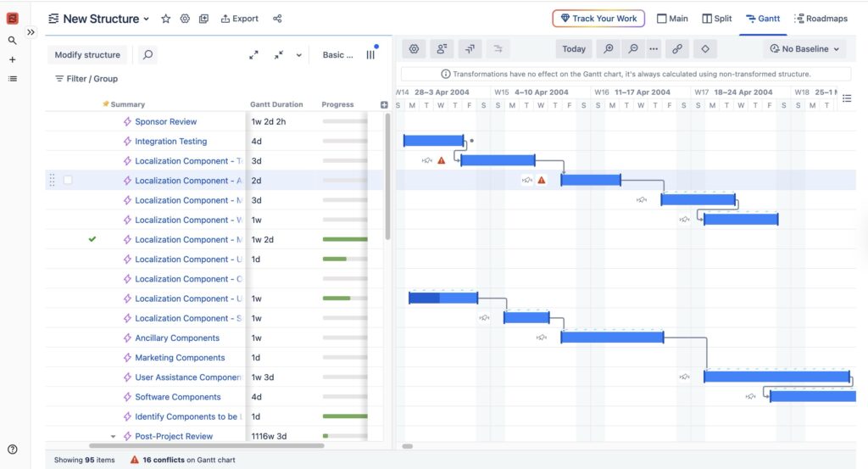The image size is (868, 469).
Task: Open the three-dot more options in Gantt toolbar
Action: coord(654,48)
